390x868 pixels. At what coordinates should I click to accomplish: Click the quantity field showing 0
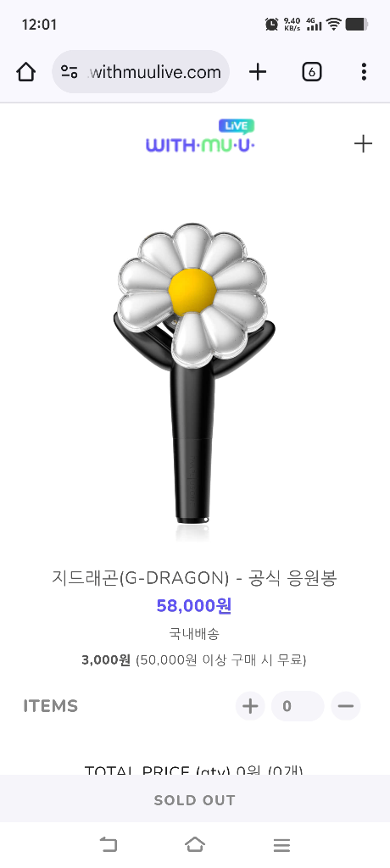[x=298, y=706]
